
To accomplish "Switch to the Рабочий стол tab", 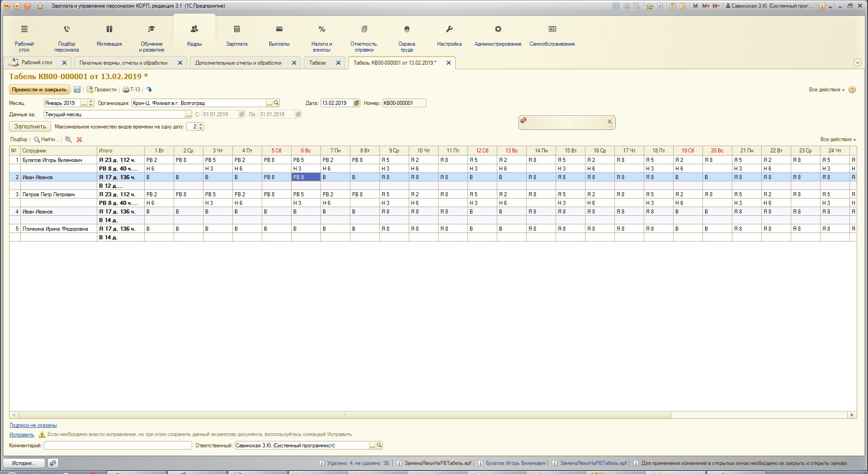I will click(x=37, y=63).
